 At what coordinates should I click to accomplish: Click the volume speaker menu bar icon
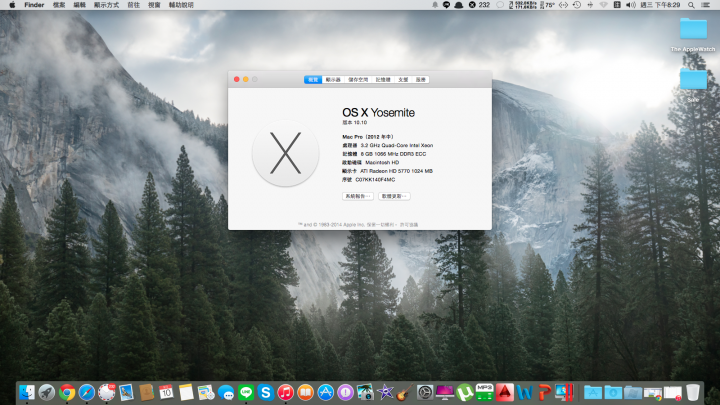coord(631,5)
